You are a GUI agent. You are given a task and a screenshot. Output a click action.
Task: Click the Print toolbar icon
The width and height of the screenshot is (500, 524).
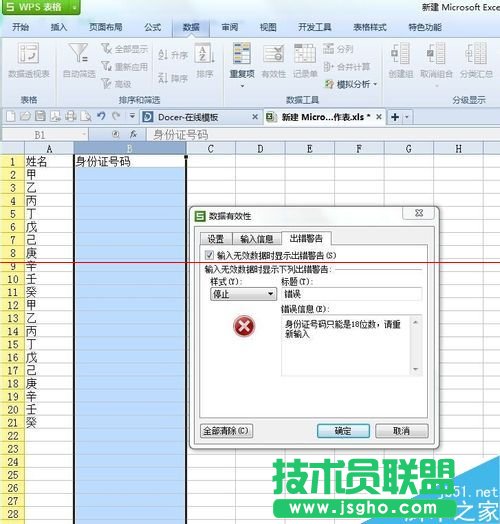[71, 116]
